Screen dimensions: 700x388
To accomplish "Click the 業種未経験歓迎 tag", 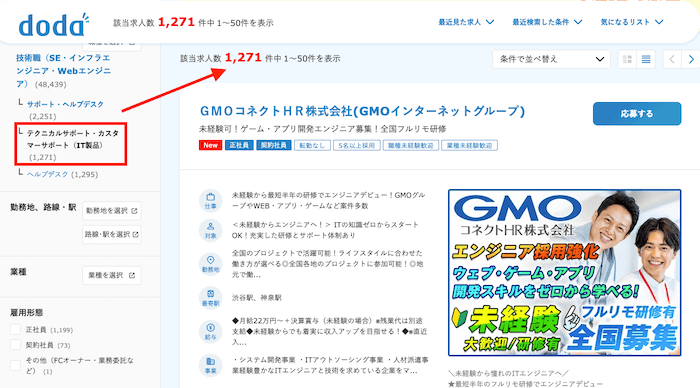I will click(x=469, y=145).
